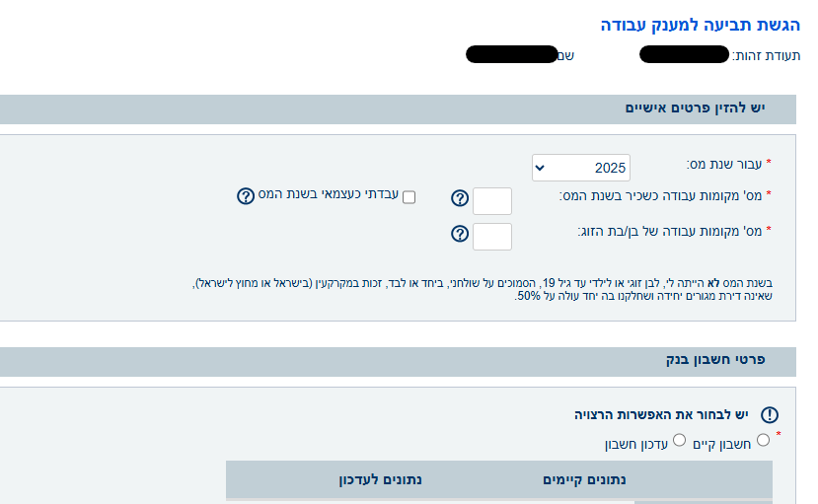Open help for spouse workplaces 'בן/בת הזוג'
The width and height of the screenshot is (818, 504).
tap(459, 234)
